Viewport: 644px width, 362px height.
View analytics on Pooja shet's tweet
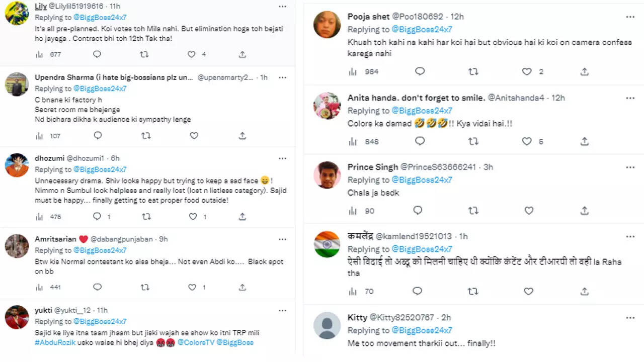coord(353,72)
